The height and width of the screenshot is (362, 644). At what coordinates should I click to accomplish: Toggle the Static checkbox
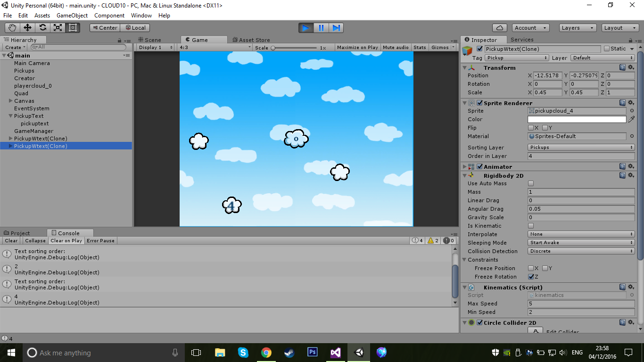607,49
